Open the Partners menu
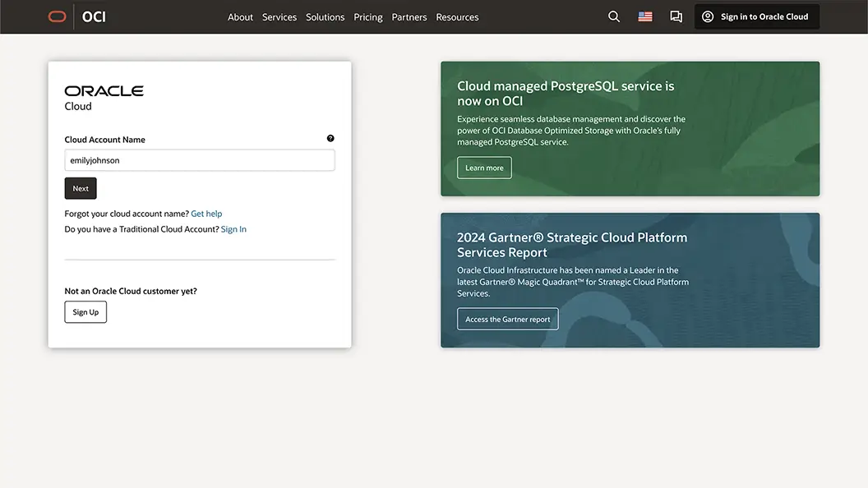 pyautogui.click(x=409, y=17)
